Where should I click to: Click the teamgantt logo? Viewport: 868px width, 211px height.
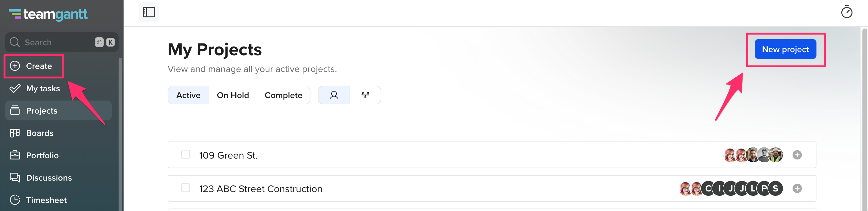(x=48, y=14)
